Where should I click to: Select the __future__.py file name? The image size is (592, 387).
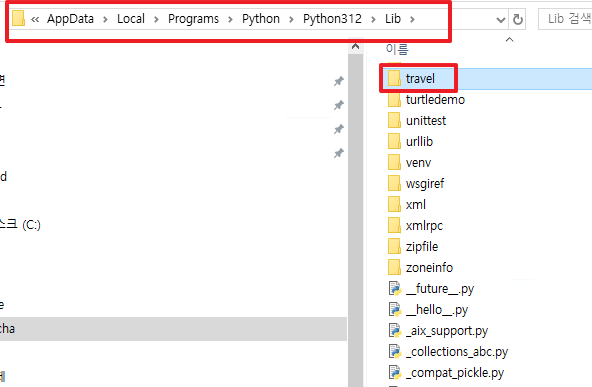pyautogui.click(x=440, y=289)
